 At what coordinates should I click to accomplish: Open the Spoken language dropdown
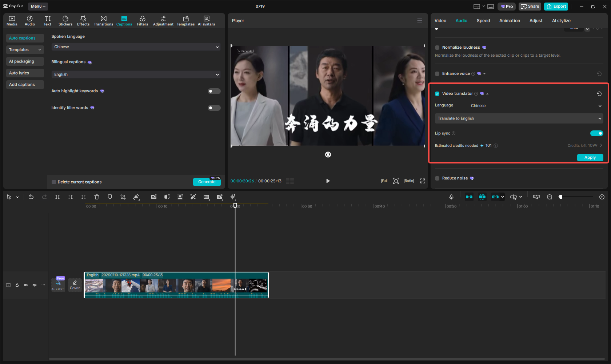click(x=136, y=46)
